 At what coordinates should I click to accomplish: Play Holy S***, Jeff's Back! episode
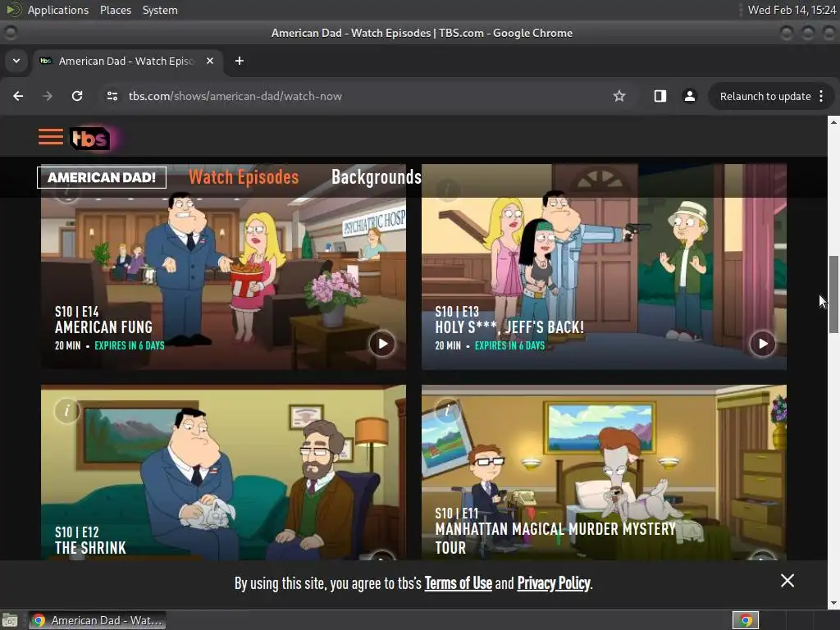[x=762, y=344]
